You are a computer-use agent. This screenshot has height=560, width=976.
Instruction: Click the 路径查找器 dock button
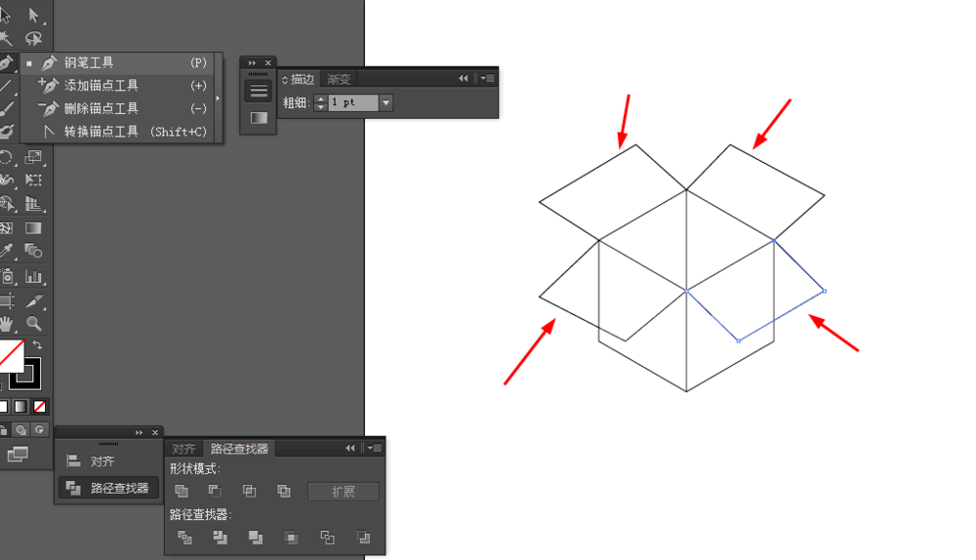pos(108,489)
